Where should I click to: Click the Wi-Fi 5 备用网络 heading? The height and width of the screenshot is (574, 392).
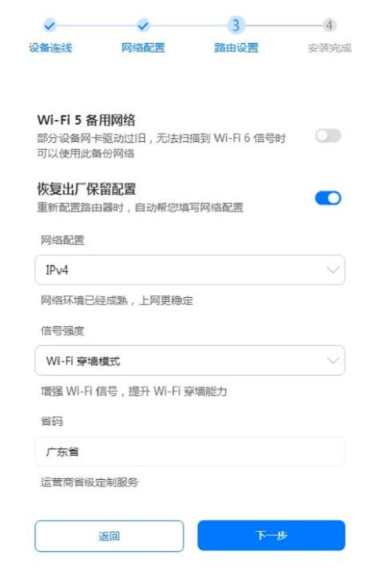tap(86, 120)
